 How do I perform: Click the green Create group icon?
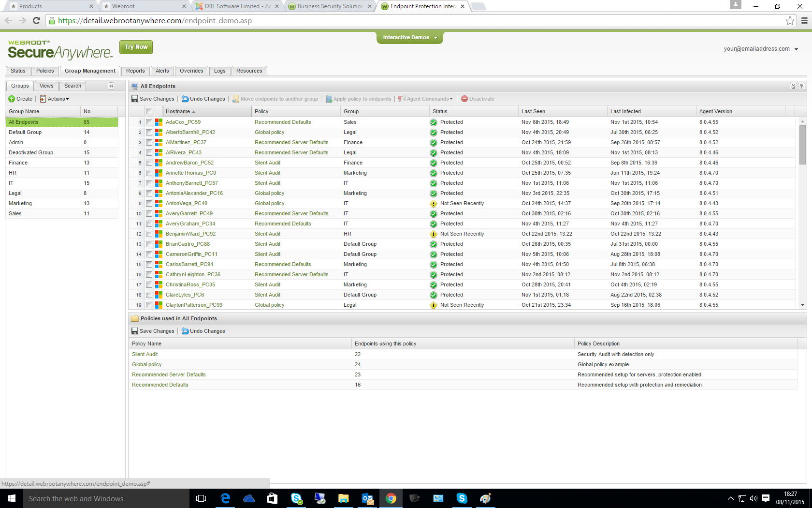(12, 99)
